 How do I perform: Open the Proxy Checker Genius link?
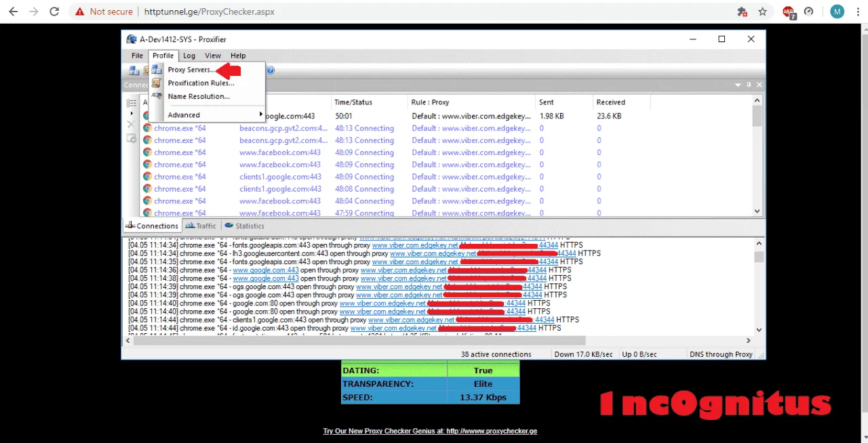[430, 431]
